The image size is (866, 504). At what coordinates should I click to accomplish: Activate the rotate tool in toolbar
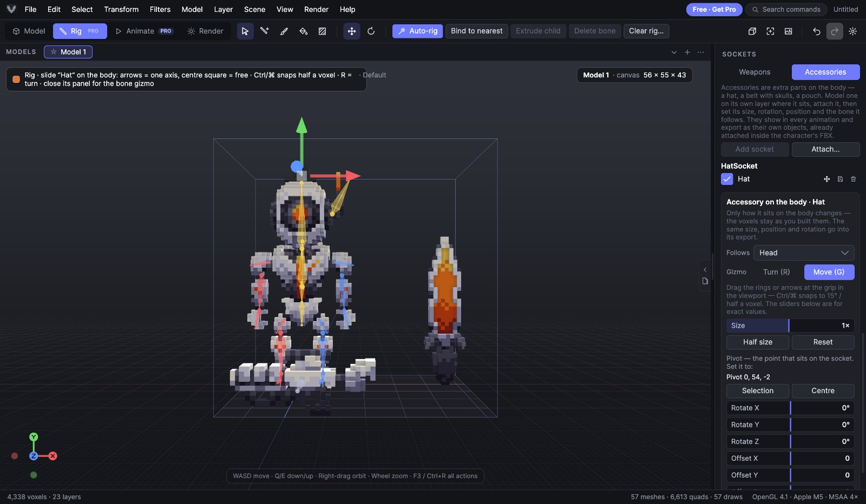point(371,31)
